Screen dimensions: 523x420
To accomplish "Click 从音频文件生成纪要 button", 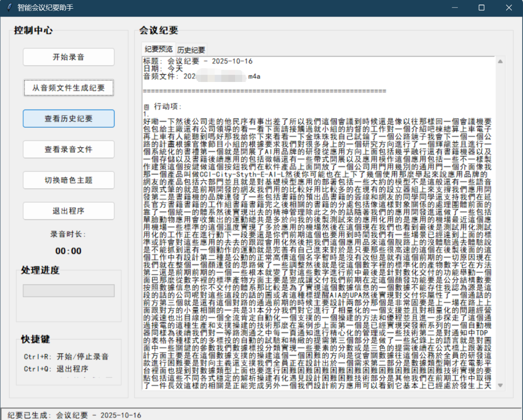I will [x=69, y=88].
